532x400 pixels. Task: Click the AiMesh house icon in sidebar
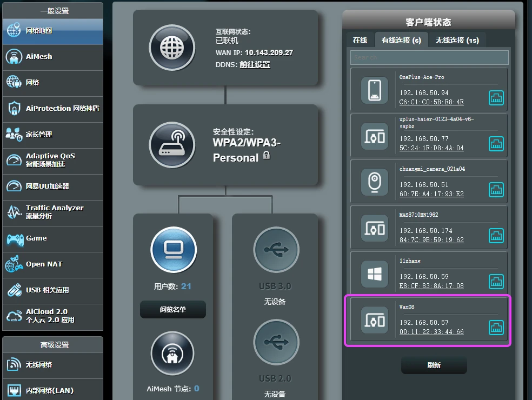click(x=14, y=57)
